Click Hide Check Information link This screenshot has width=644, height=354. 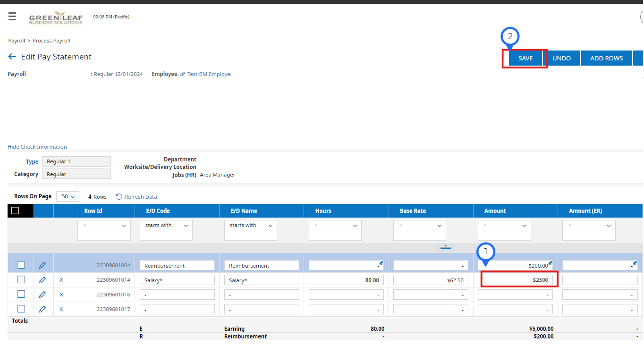tap(37, 147)
